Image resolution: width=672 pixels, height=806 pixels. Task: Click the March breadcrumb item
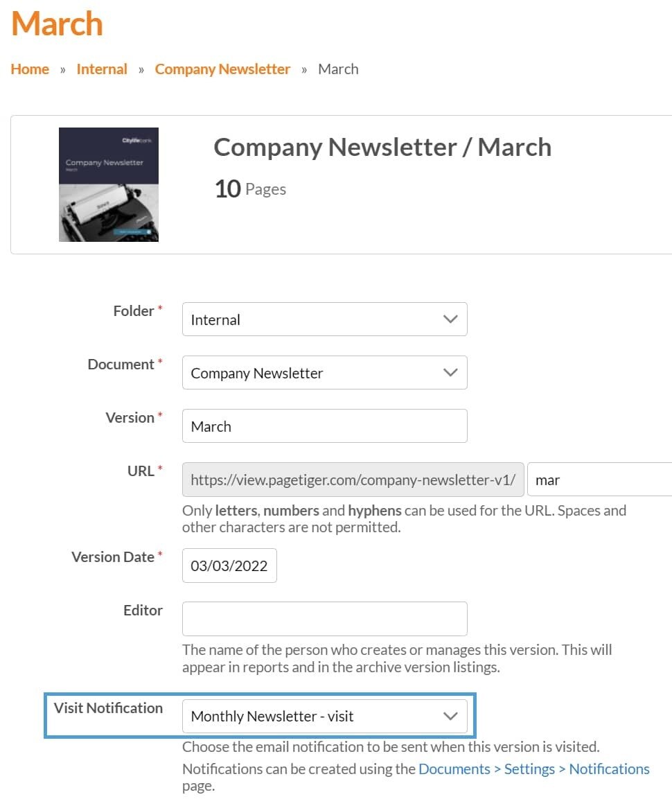tap(338, 69)
